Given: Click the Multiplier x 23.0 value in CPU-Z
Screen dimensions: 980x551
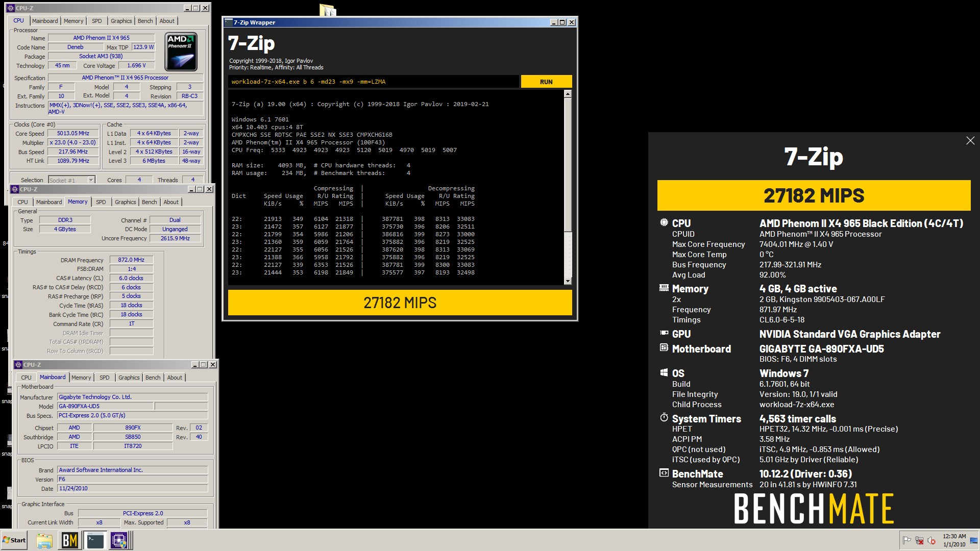Looking at the screenshot, I should coord(73,142).
